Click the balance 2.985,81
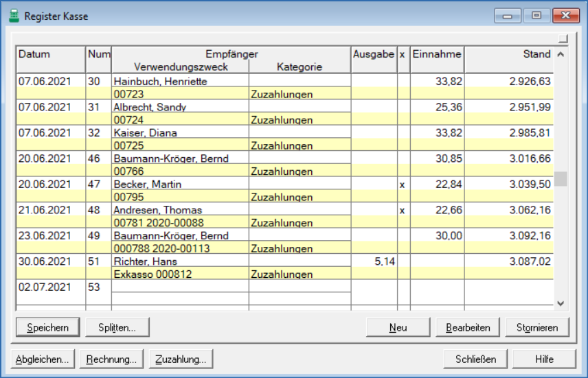Viewport: 588px width, 378px height. (530, 132)
